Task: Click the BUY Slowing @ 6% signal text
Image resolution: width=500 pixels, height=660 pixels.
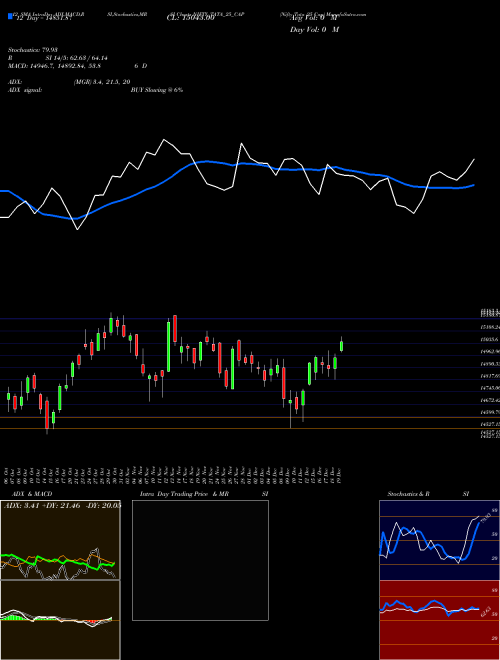Action: [157, 90]
